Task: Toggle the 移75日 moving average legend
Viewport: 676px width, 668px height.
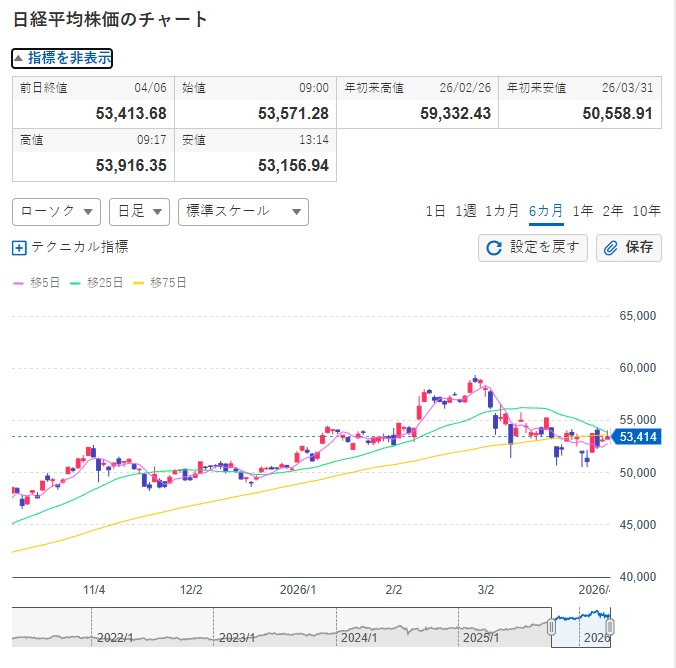Action: pos(160,283)
